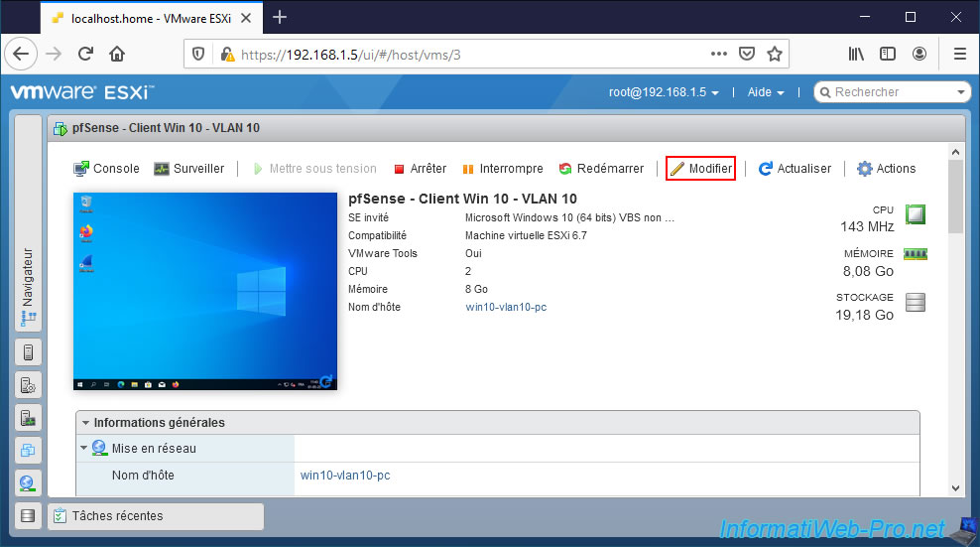
Task: Click Arrêter to stop the VM
Action: coord(420,169)
